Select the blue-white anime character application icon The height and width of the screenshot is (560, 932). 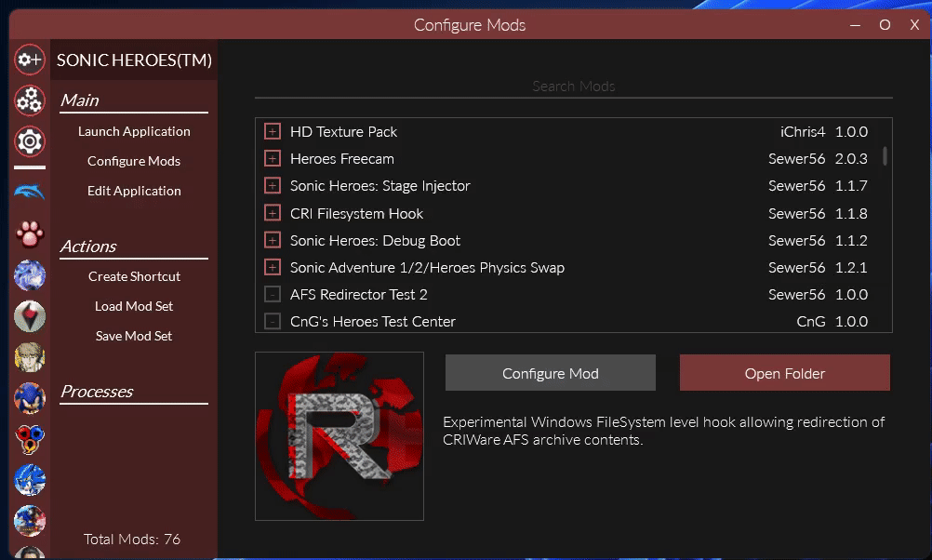point(30,275)
